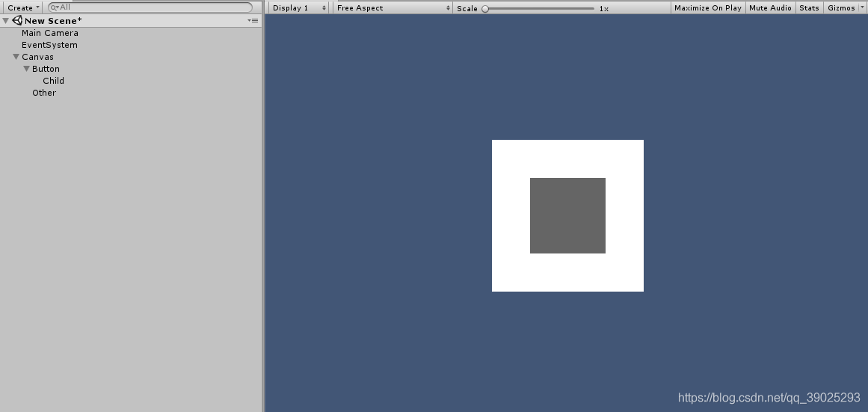
Task: Open the Create dropdown in Hierarchy
Action: [x=22, y=7]
